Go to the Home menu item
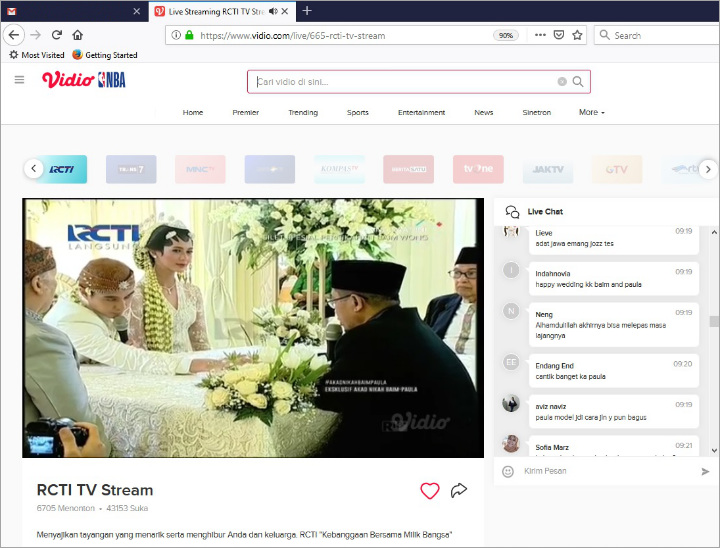 pyautogui.click(x=193, y=112)
